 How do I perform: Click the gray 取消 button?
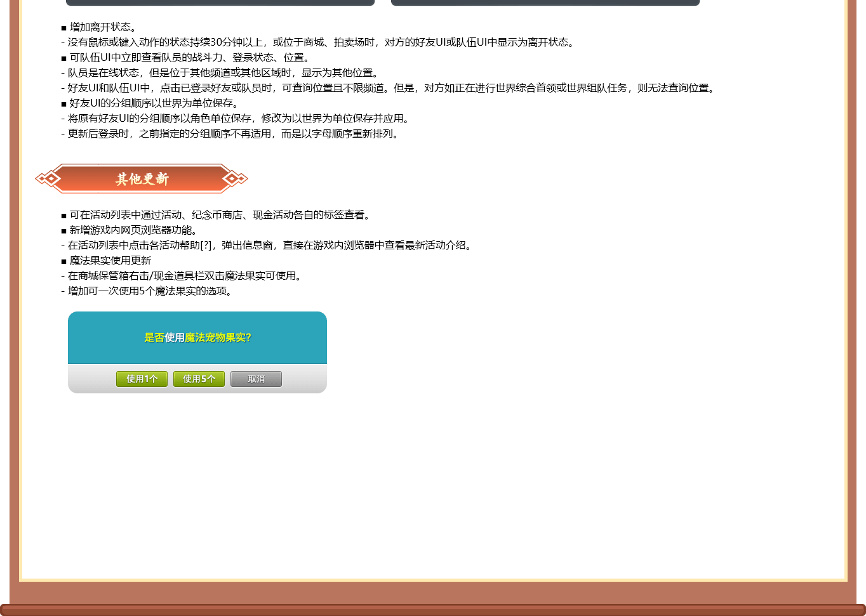[x=256, y=379]
